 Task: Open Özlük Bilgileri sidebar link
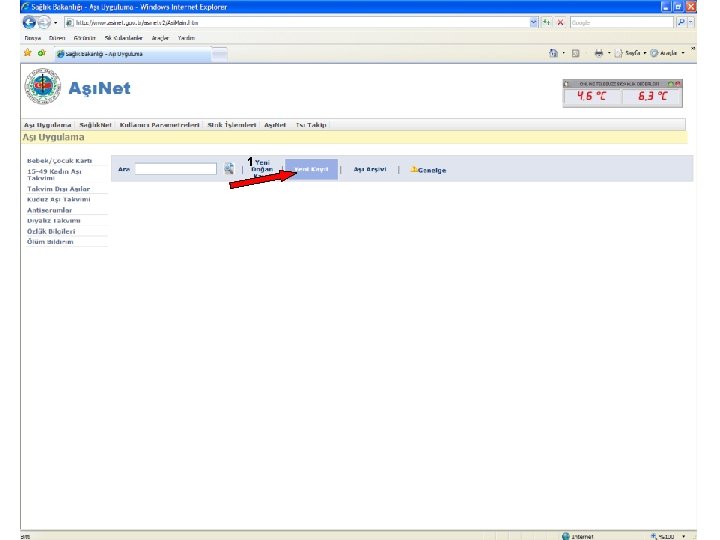(x=51, y=231)
